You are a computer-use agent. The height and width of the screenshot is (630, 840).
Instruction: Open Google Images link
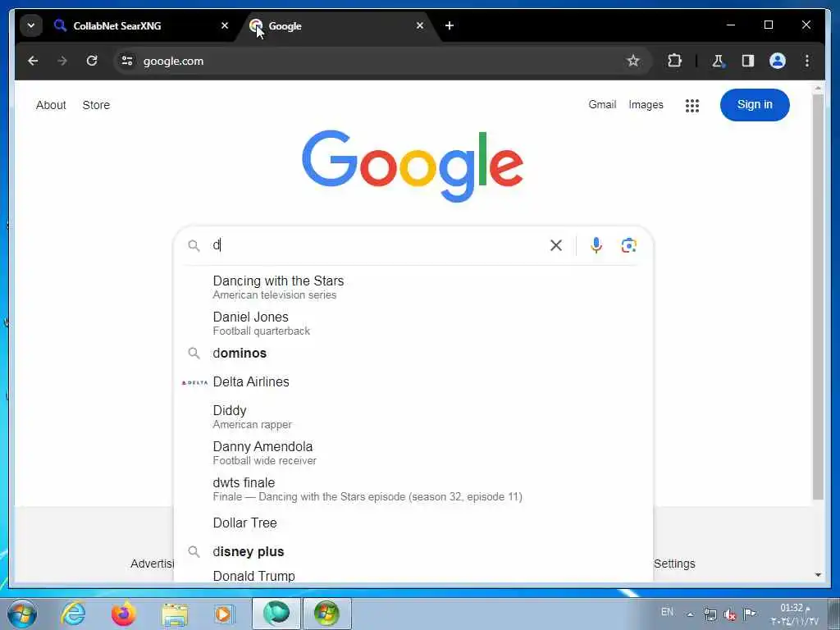tap(646, 104)
